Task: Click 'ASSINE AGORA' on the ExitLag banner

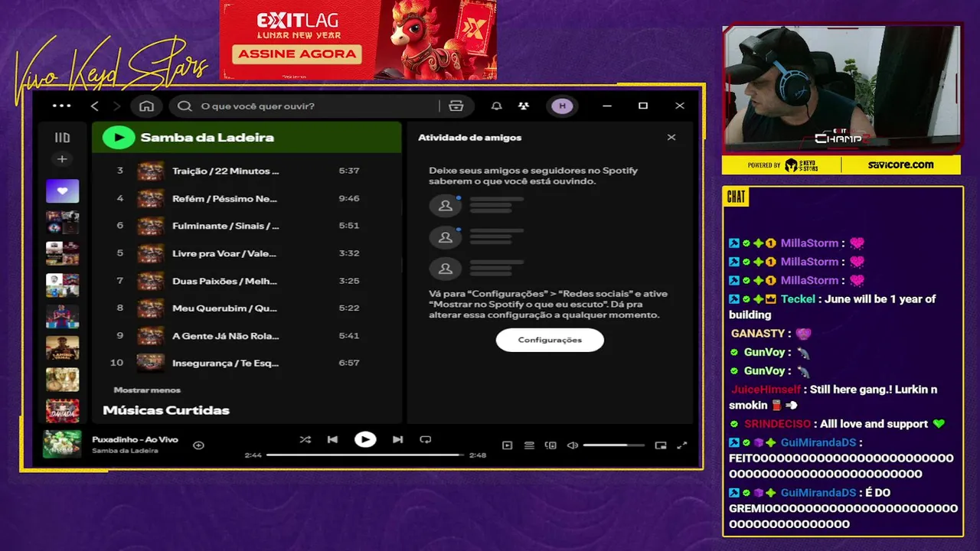Action: (298, 54)
